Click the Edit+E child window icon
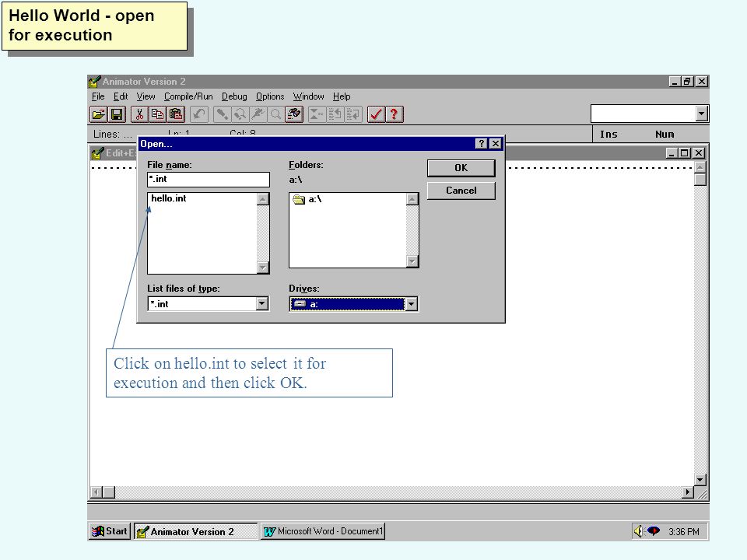 pos(98,153)
